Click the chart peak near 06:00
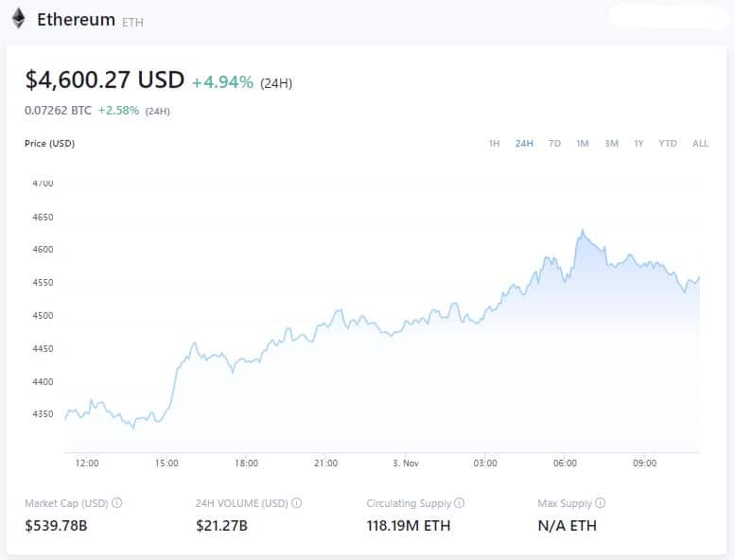This screenshot has width=735, height=560. coord(583,231)
